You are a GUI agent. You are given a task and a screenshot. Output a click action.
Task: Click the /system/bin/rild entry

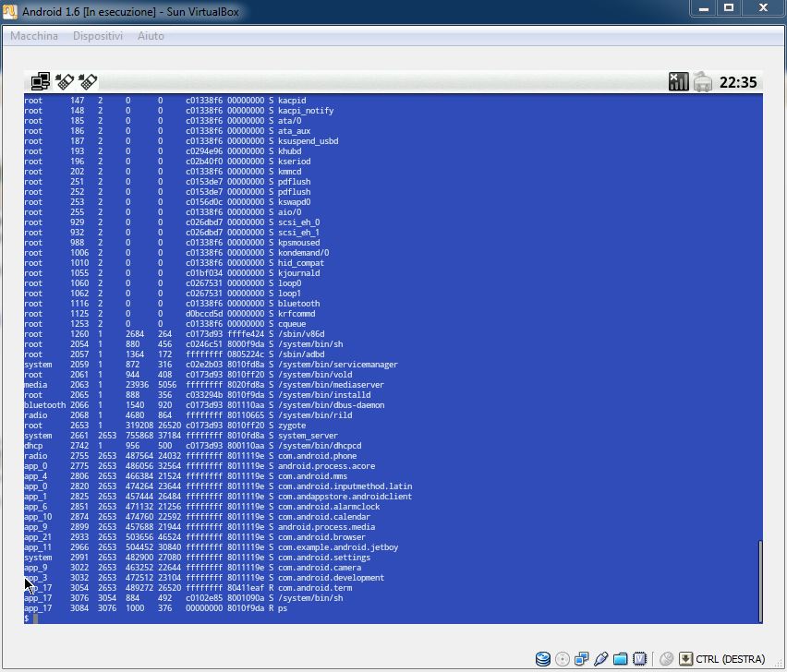[x=315, y=415]
